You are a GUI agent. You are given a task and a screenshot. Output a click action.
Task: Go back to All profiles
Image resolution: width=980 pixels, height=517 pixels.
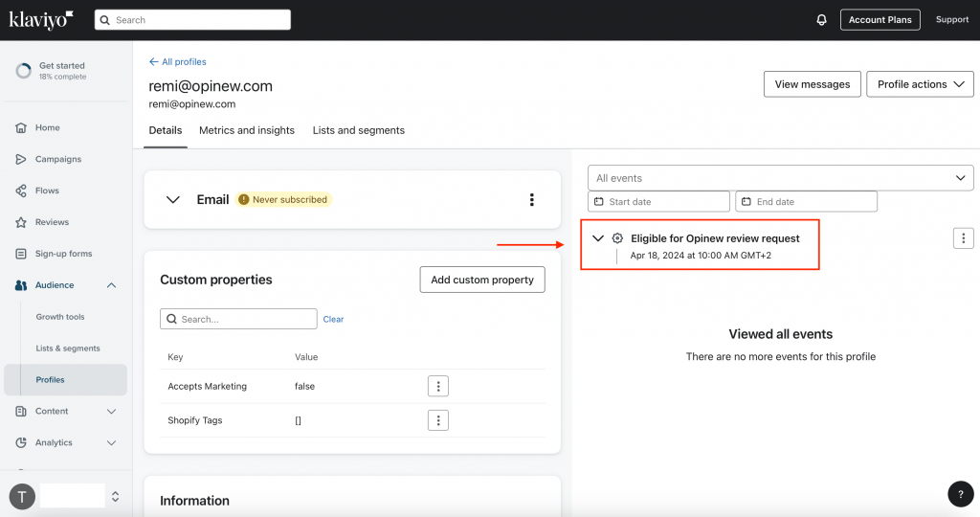pos(177,62)
